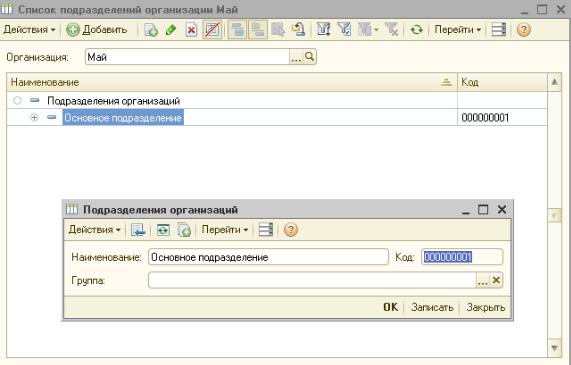
Task: Click the OK button in the dialog
Action: tap(390, 307)
